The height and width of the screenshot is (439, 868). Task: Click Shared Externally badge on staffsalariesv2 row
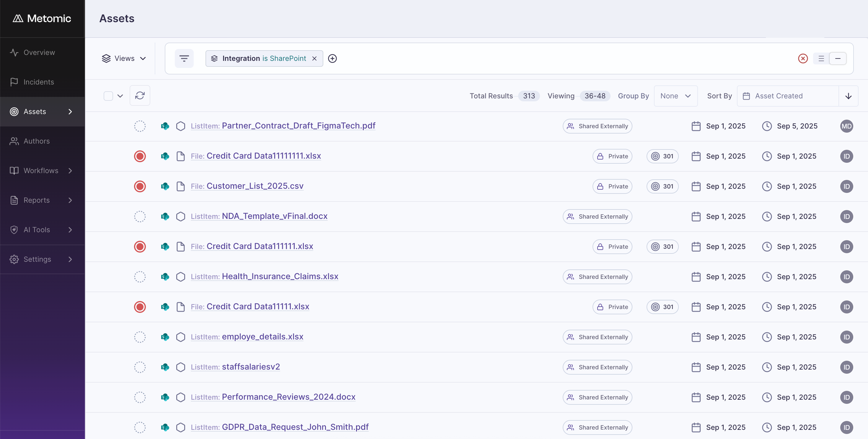click(598, 367)
